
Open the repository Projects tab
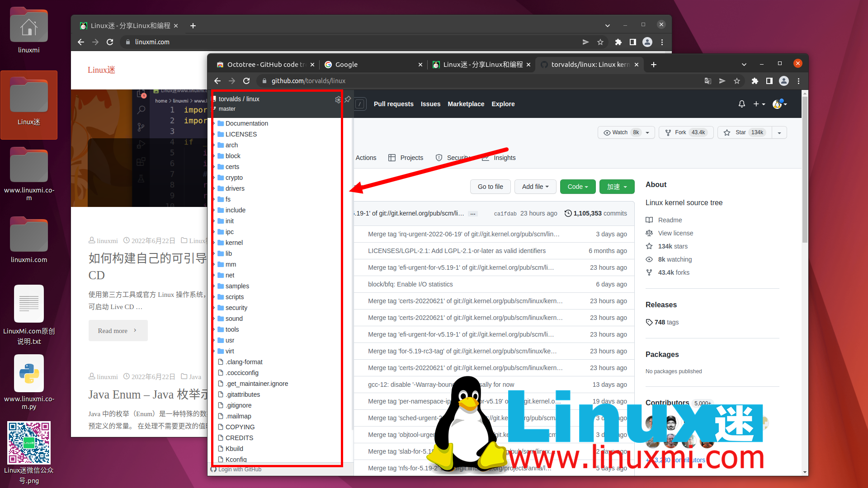(x=406, y=158)
